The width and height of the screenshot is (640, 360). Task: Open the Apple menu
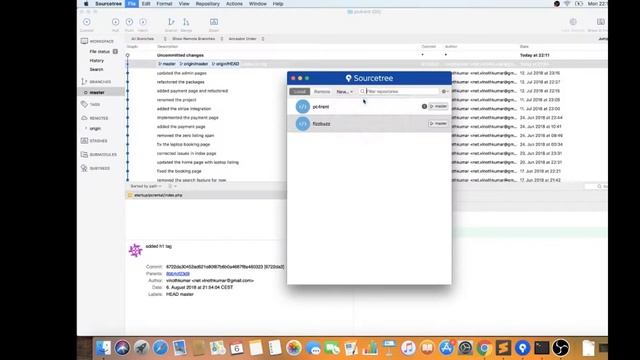click(86, 4)
